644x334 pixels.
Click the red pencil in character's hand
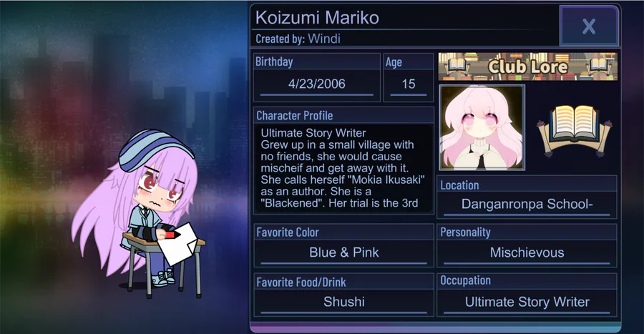click(x=172, y=235)
